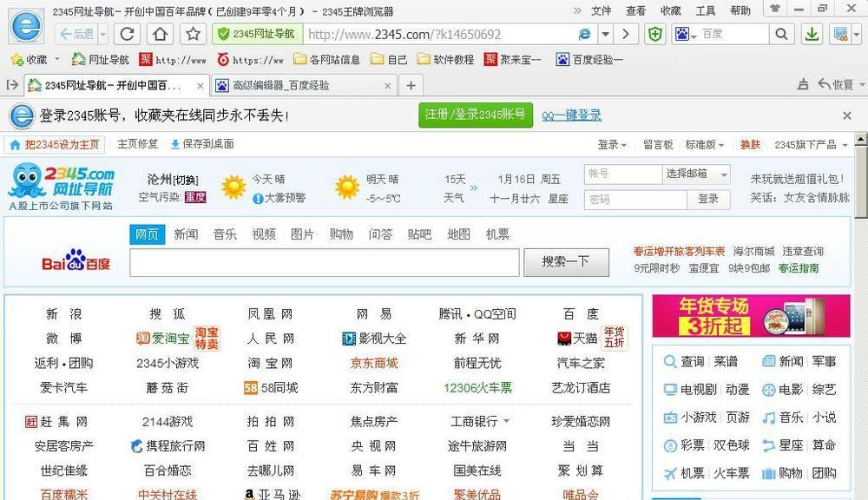
Task: Click the 搜索一下 search button
Action: click(566, 262)
